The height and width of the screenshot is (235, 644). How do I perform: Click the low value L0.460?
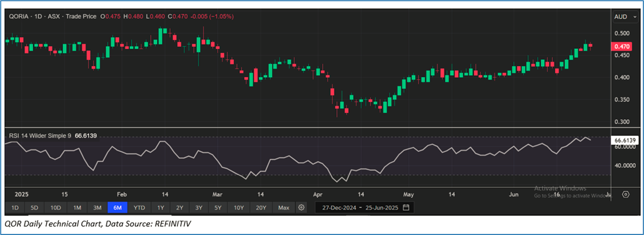pos(156,16)
